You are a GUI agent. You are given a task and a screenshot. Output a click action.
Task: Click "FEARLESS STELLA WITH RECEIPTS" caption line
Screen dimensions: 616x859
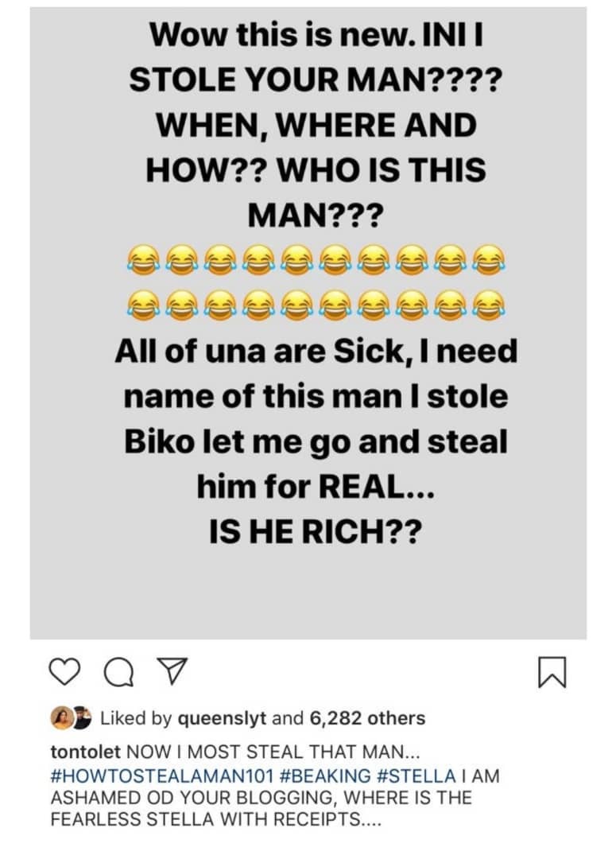tap(215, 819)
